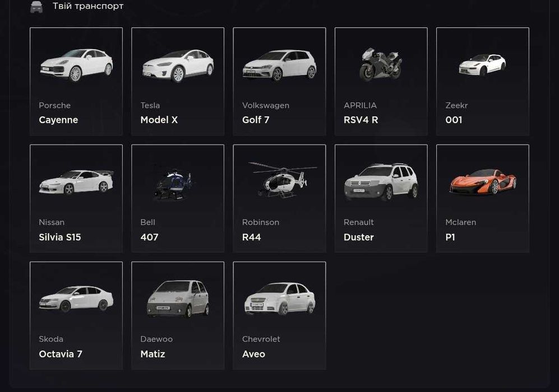Click the RSV4 R model name

pyautogui.click(x=361, y=120)
